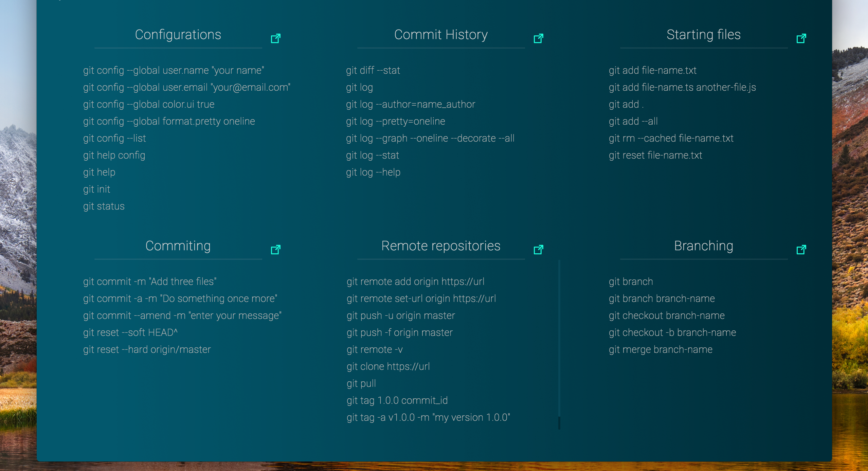Open the Branching external link icon

(801, 250)
